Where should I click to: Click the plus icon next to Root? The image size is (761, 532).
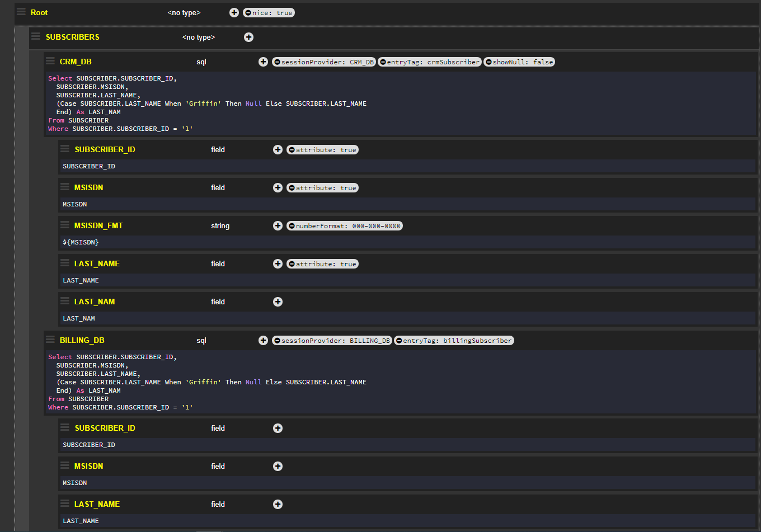(234, 12)
